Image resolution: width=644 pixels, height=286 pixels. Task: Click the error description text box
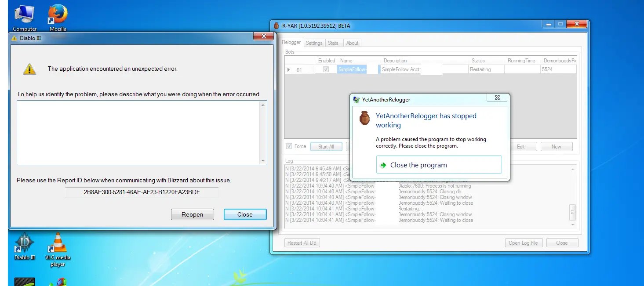(138, 133)
